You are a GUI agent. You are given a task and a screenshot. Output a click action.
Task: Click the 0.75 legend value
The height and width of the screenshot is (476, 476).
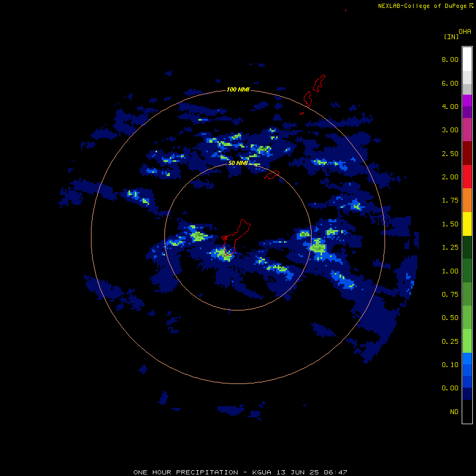pos(450,295)
